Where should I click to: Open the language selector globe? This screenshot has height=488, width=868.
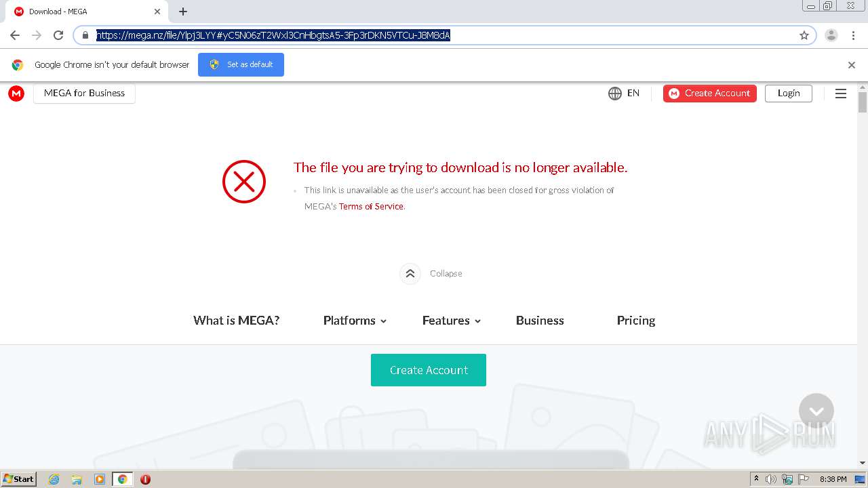pos(615,94)
